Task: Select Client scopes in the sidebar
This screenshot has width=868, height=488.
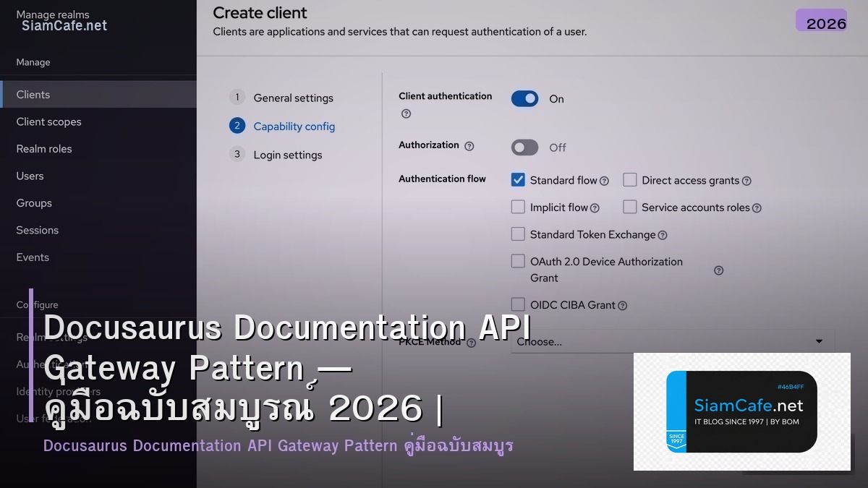Action: (48, 121)
